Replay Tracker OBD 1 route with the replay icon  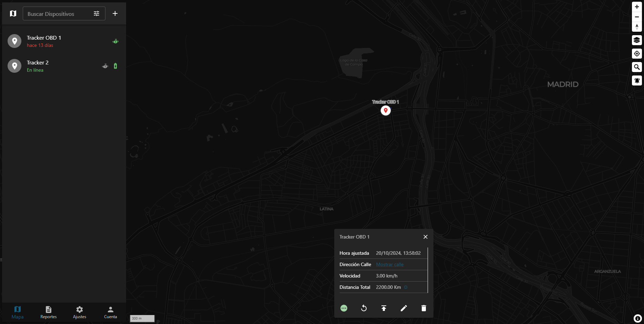364,308
